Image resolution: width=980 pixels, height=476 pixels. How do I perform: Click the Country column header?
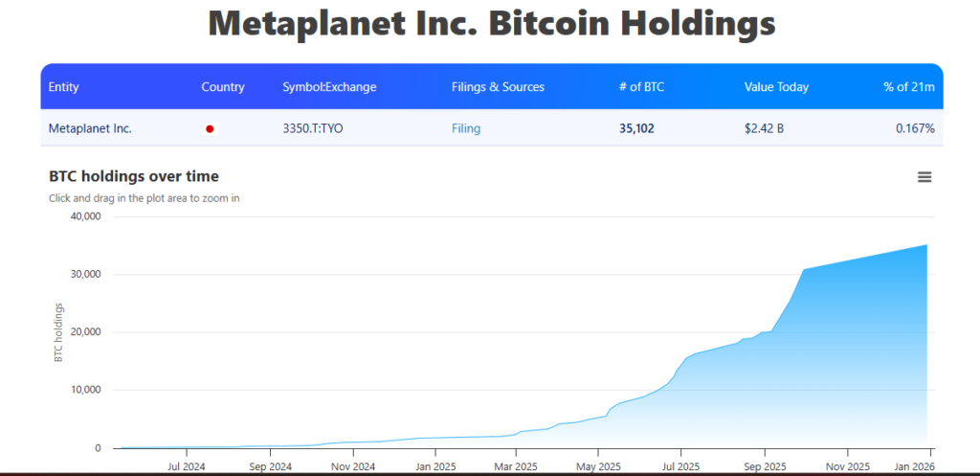click(223, 87)
